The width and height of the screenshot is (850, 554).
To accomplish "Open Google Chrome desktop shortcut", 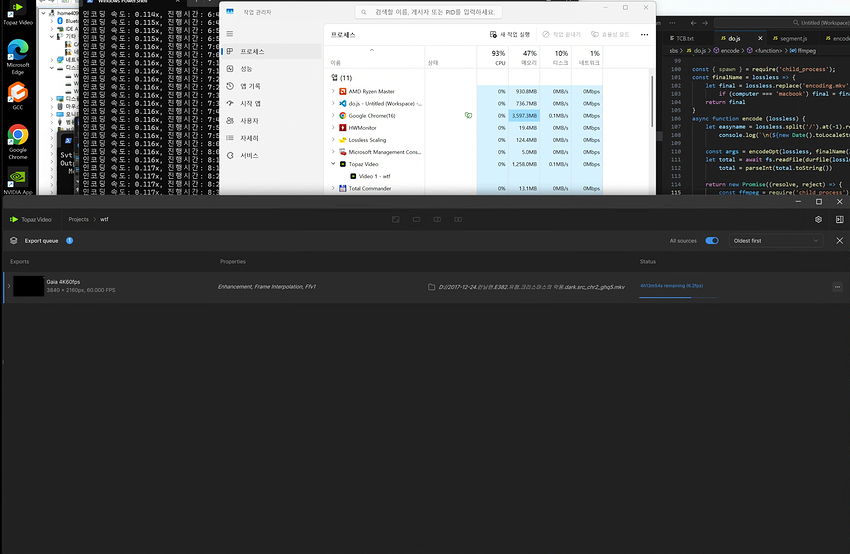I will (x=18, y=141).
